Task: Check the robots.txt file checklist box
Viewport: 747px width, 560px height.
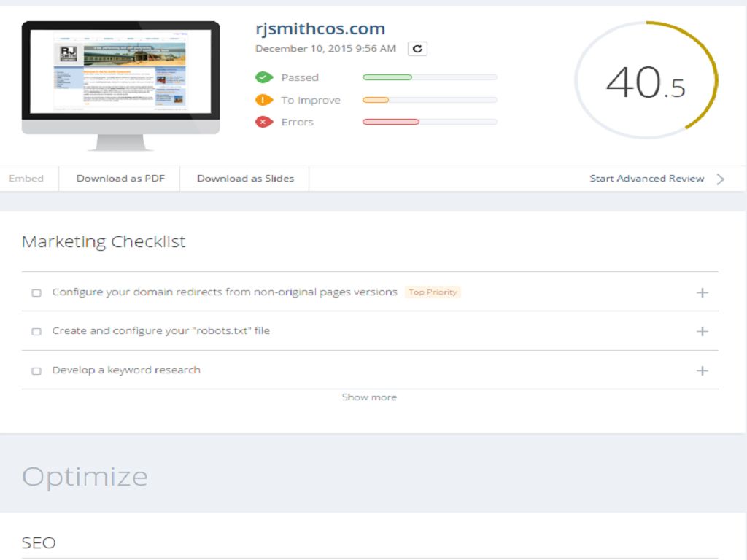Action: 36,332
